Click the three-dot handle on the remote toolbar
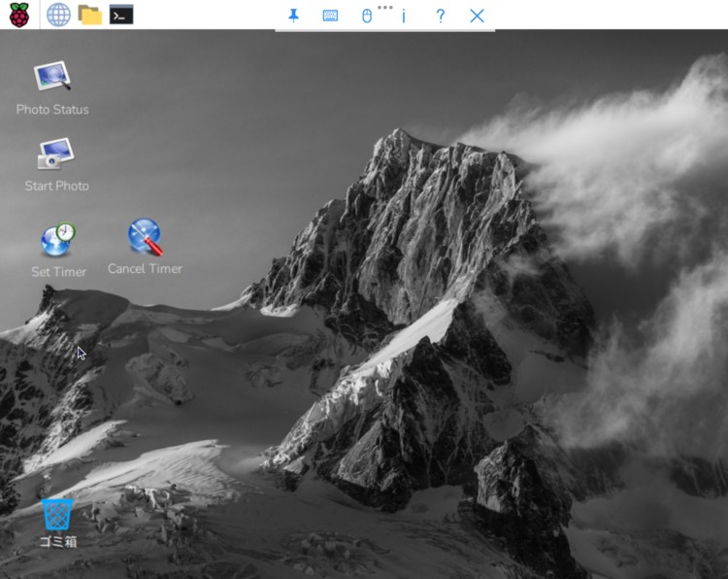728x579 pixels. (385, 7)
